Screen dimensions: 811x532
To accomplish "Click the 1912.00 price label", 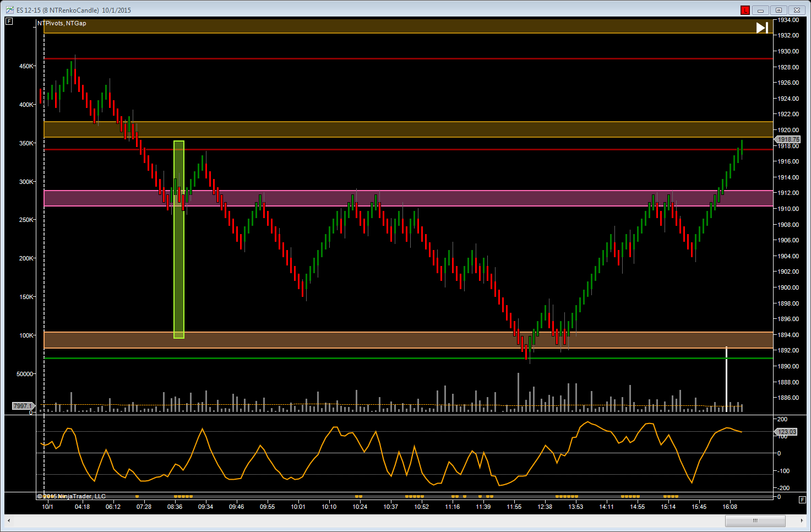I will click(787, 193).
